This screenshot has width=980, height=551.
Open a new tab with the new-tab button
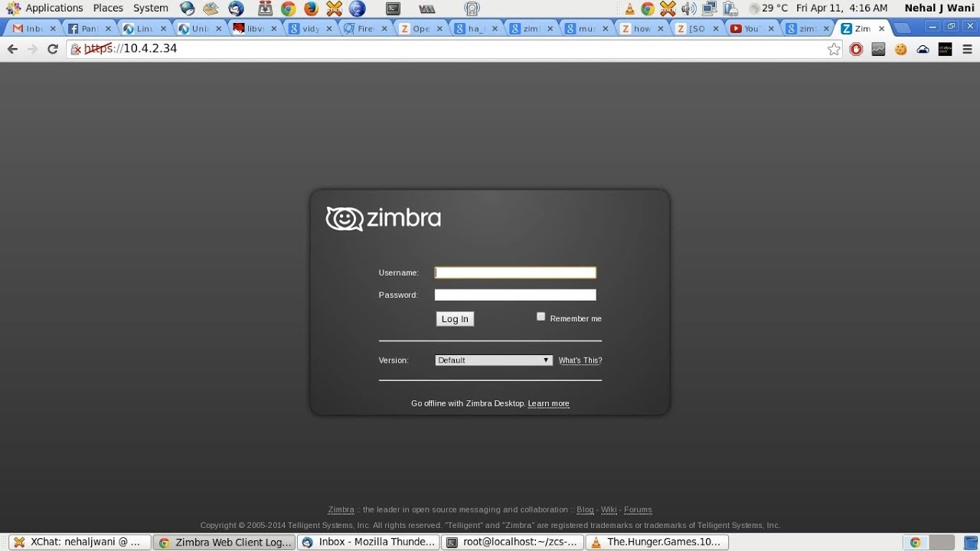pyautogui.click(x=903, y=28)
